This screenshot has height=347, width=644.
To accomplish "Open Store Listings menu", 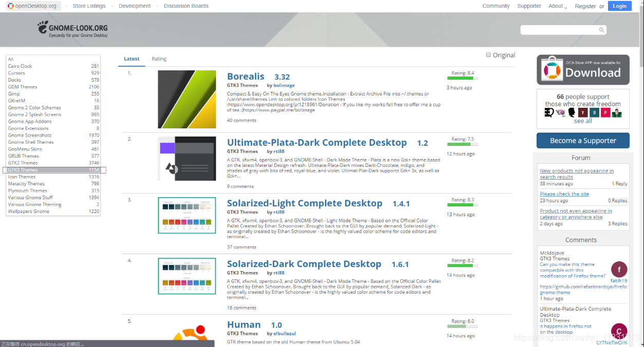I will coord(89,6).
